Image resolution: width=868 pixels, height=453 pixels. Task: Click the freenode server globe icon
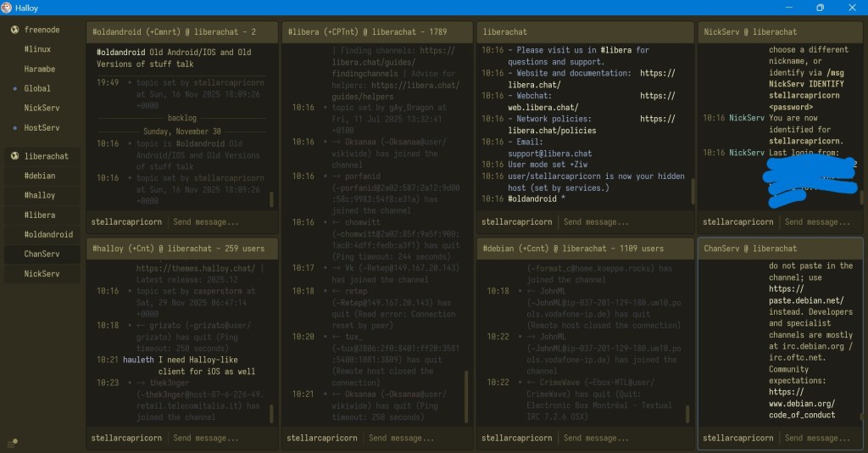tap(15, 30)
